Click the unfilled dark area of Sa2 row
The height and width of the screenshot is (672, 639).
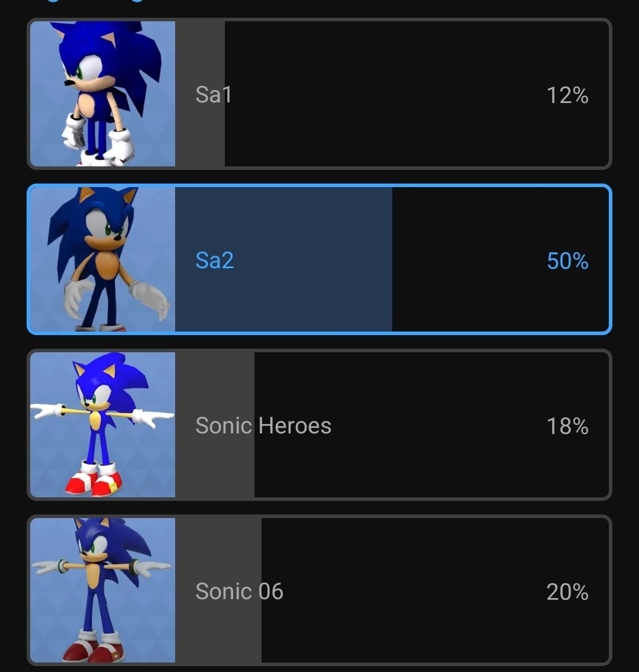(500, 259)
